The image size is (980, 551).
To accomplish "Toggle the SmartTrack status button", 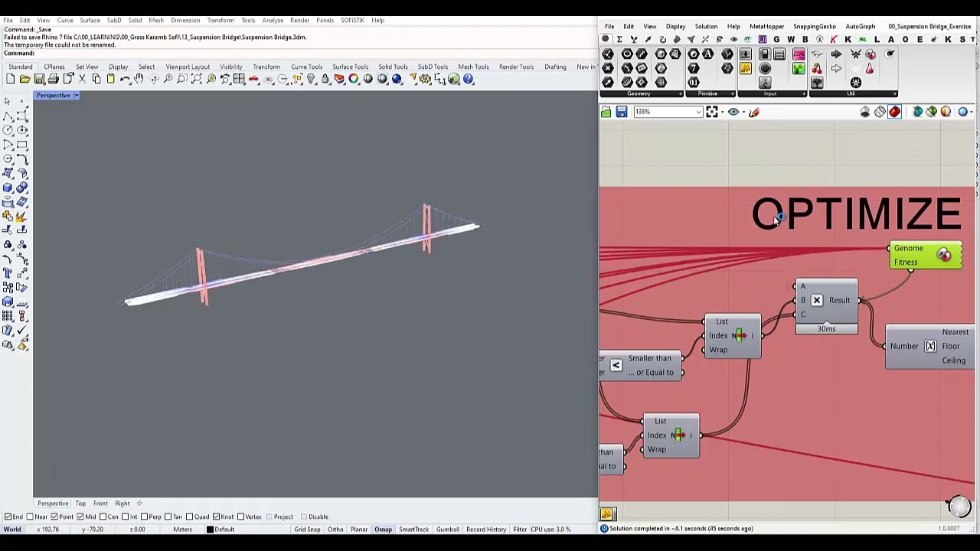I will coord(413,530).
